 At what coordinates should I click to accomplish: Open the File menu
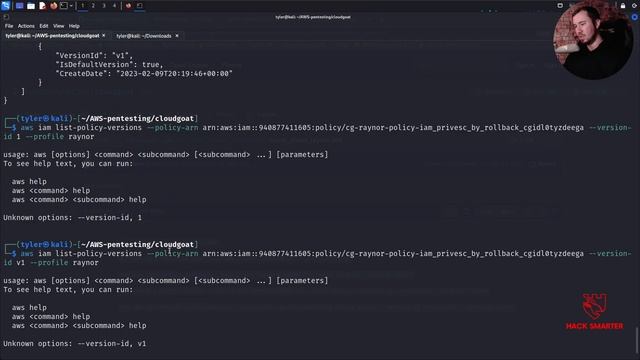(x=9, y=26)
